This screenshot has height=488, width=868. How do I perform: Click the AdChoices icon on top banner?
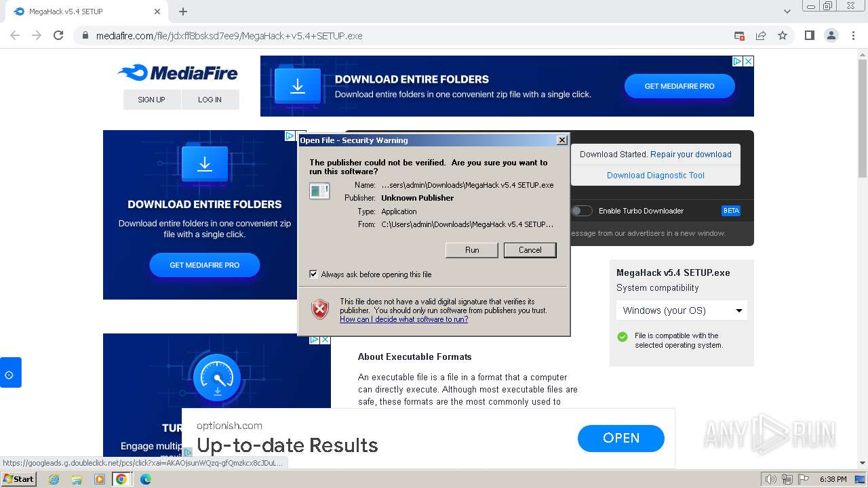pos(738,61)
